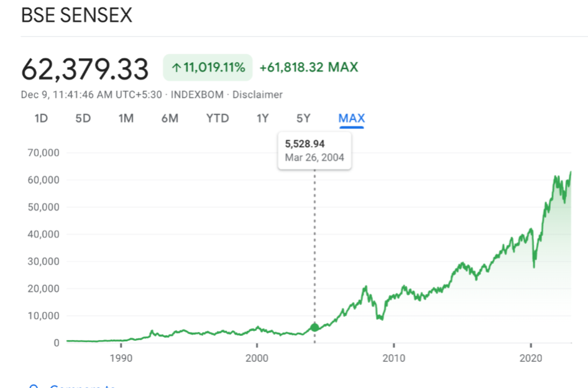Open the Disclaimer link

tap(257, 95)
